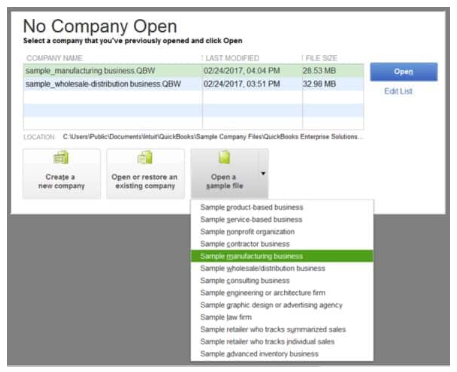Choose Sample product-based business

[x=252, y=207]
